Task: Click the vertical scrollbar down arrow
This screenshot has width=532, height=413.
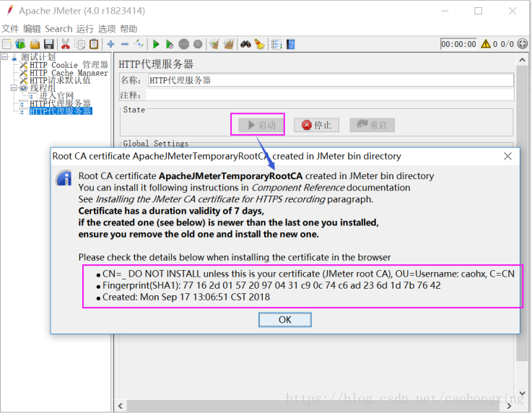Action: (x=522, y=393)
